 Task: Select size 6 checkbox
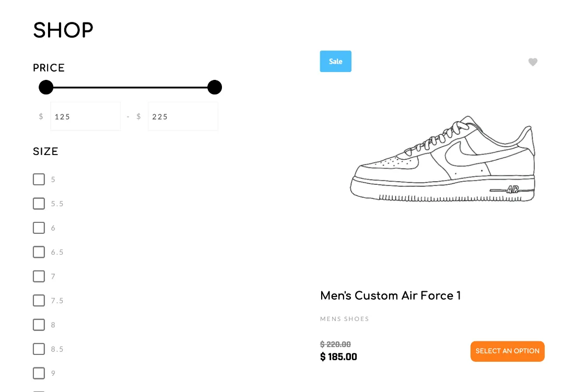[x=39, y=228]
